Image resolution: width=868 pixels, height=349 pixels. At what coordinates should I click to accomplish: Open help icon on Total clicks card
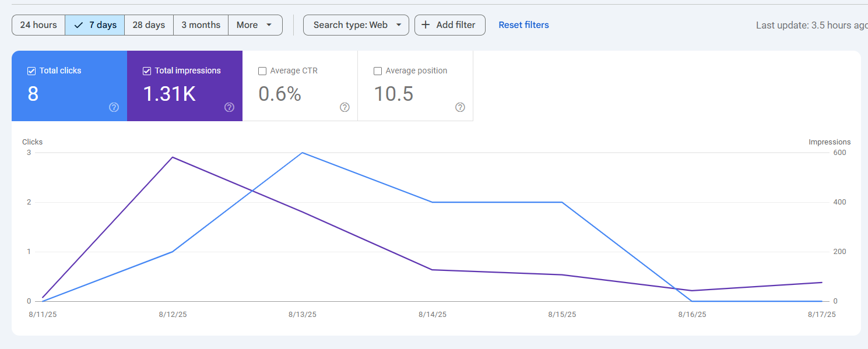coord(114,107)
